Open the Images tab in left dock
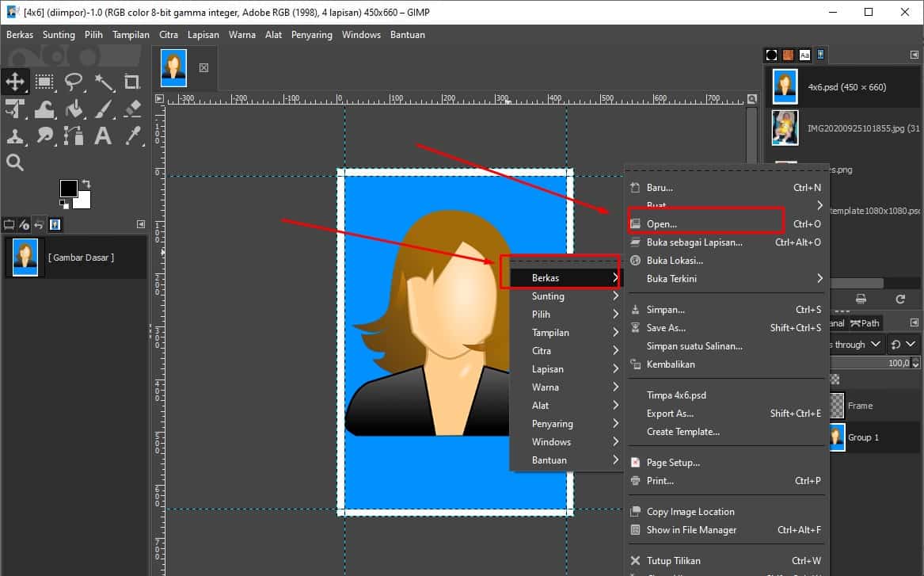The height and width of the screenshot is (576, 924). pos(55,225)
